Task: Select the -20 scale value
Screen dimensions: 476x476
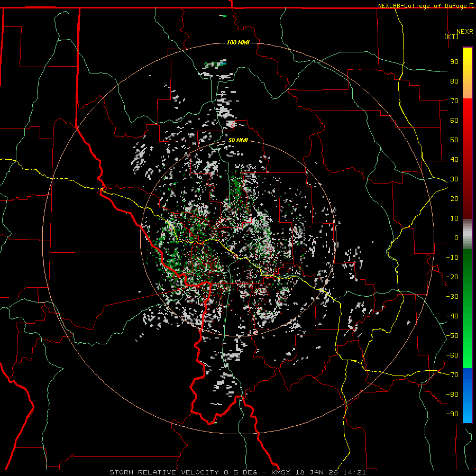Action: (452, 277)
